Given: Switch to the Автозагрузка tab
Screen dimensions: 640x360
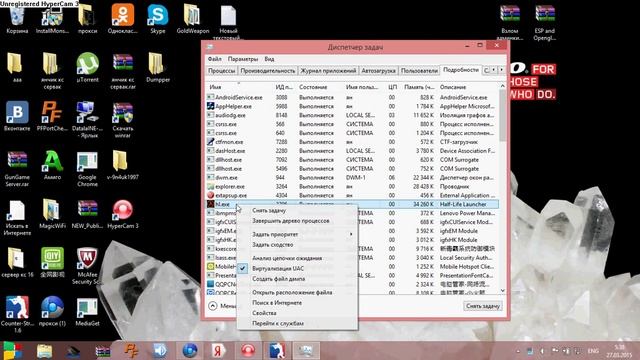Looking at the screenshot, I should pyautogui.click(x=378, y=71).
